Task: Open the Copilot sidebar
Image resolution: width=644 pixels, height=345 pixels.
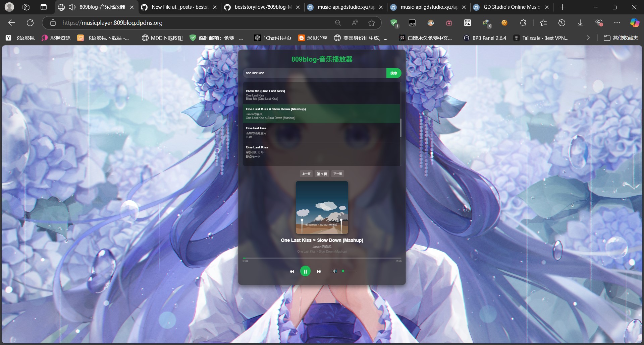Action: pos(635,23)
